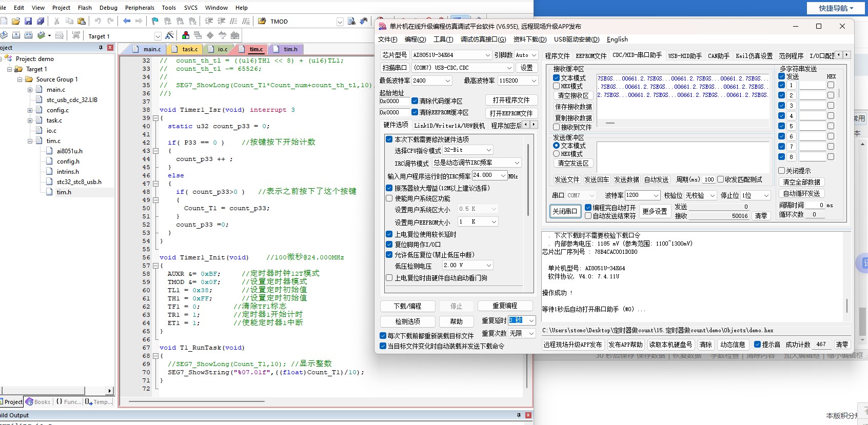Collapse the Source Group 1 tree node

pos(19,79)
